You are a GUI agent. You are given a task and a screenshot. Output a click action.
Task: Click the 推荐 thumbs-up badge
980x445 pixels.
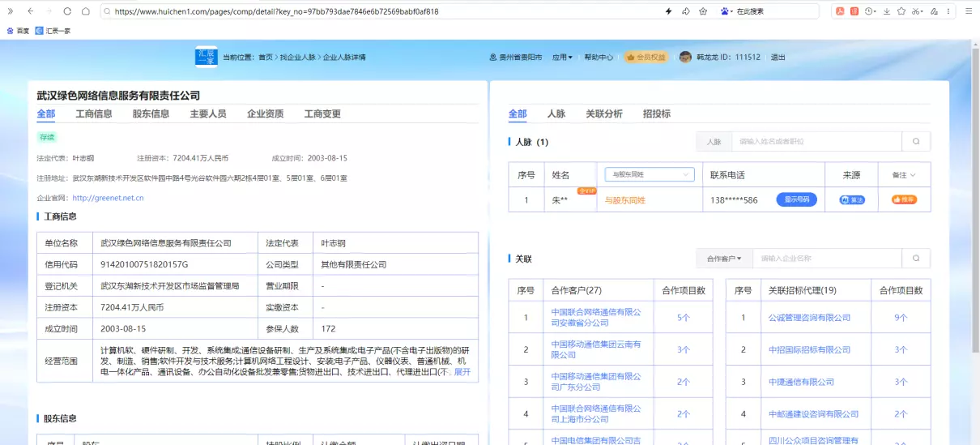904,199
